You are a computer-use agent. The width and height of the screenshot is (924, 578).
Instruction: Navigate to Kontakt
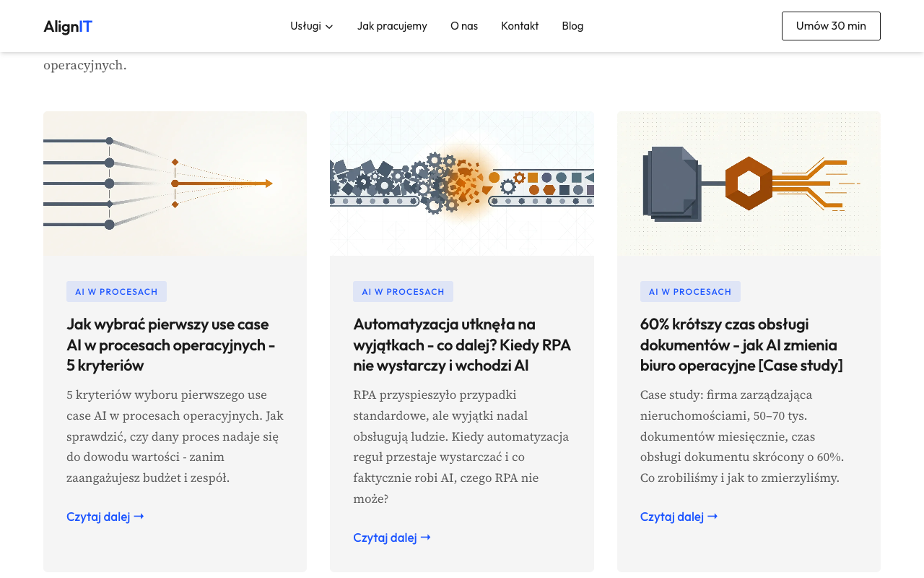click(x=520, y=26)
